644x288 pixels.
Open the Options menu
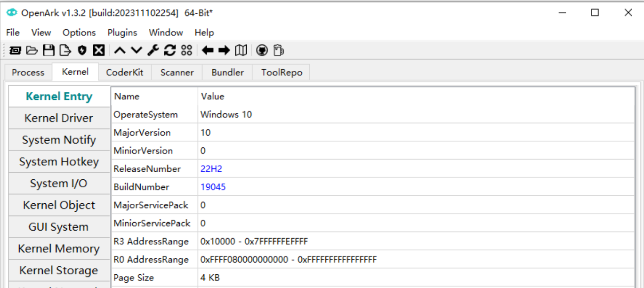pos(79,32)
